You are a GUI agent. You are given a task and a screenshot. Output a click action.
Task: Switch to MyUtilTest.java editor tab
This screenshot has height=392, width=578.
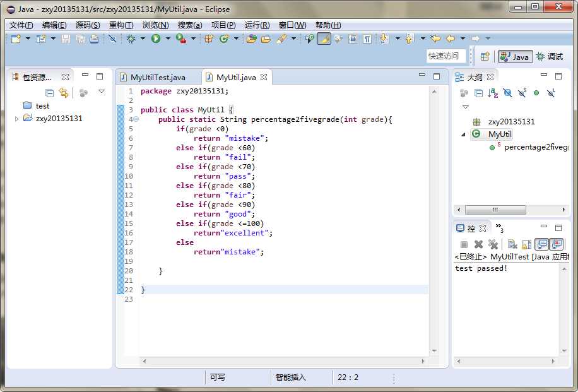[x=157, y=77]
